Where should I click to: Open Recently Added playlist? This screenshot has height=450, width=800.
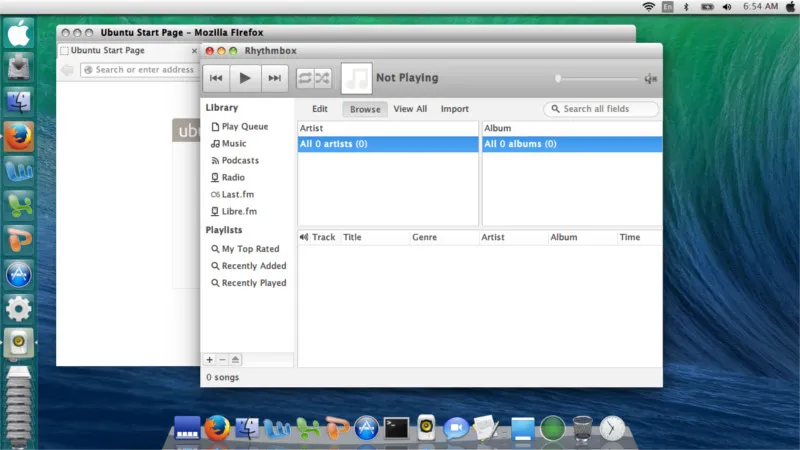pyautogui.click(x=253, y=266)
